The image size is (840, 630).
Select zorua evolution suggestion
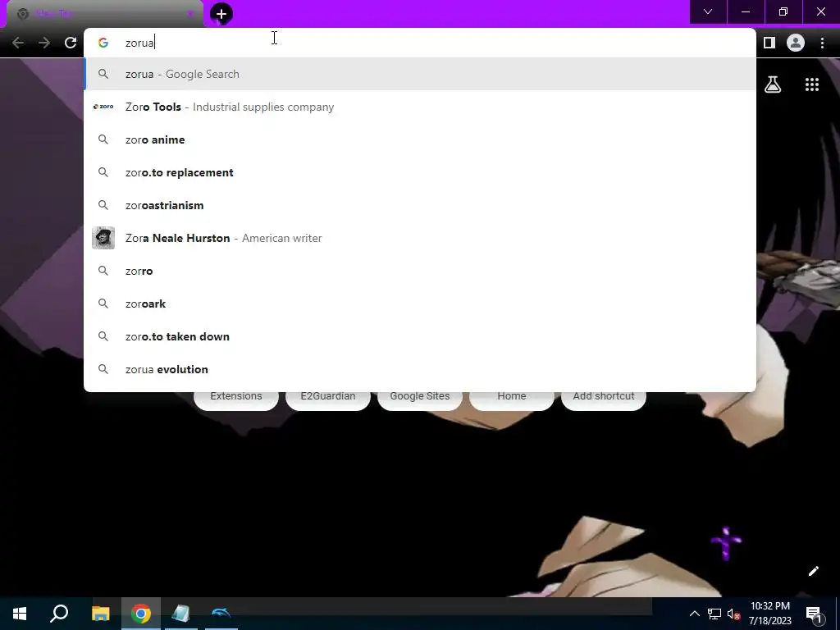coord(420,369)
